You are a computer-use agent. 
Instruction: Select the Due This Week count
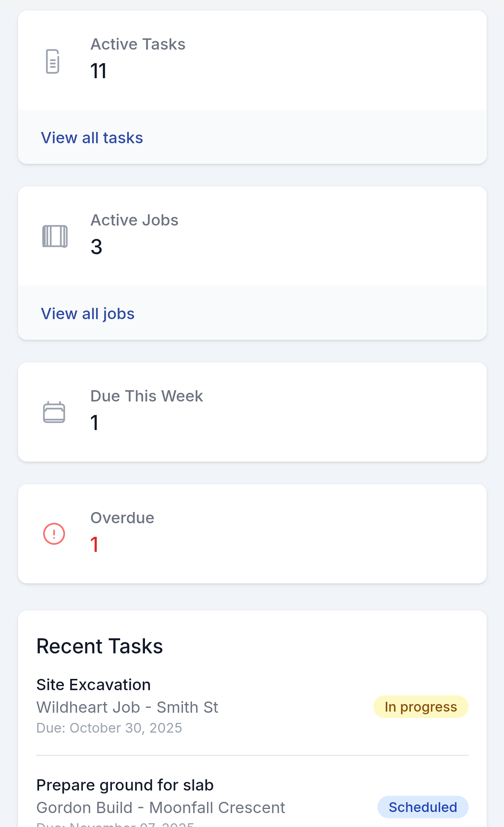click(94, 423)
